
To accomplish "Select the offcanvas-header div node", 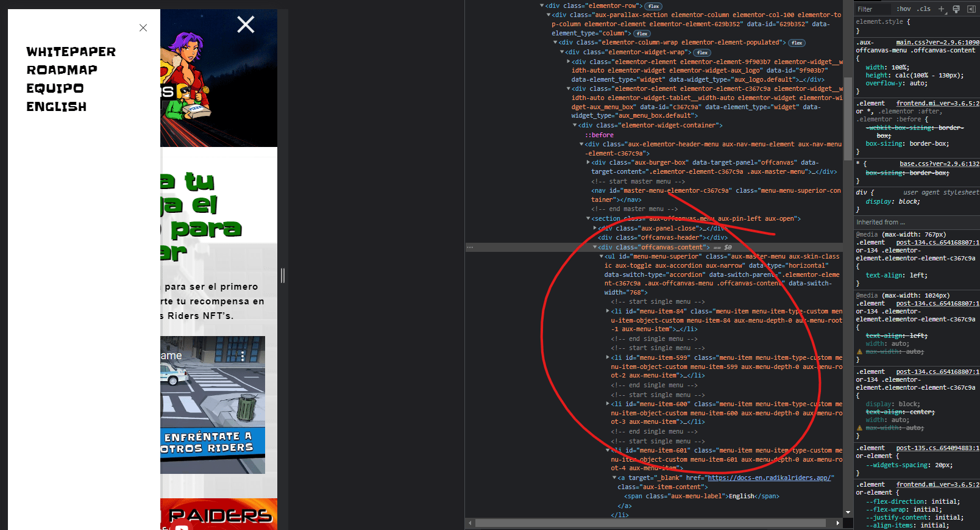I will click(662, 238).
